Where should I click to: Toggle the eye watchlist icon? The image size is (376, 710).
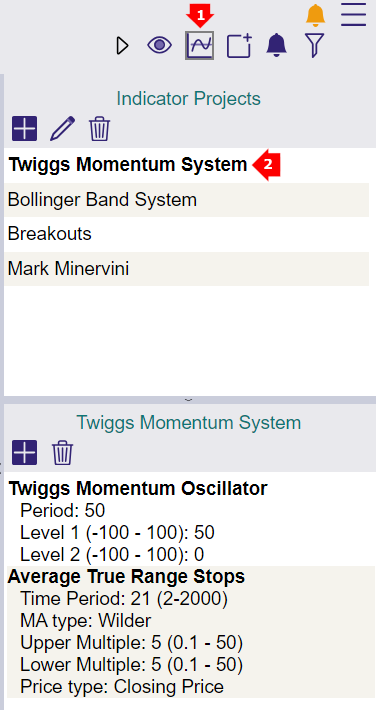coord(159,45)
